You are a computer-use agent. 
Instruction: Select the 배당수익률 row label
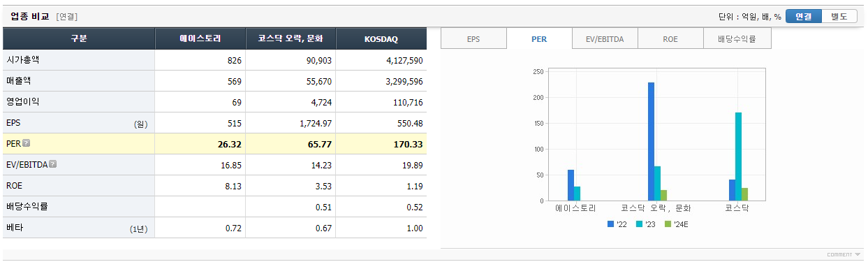point(27,207)
